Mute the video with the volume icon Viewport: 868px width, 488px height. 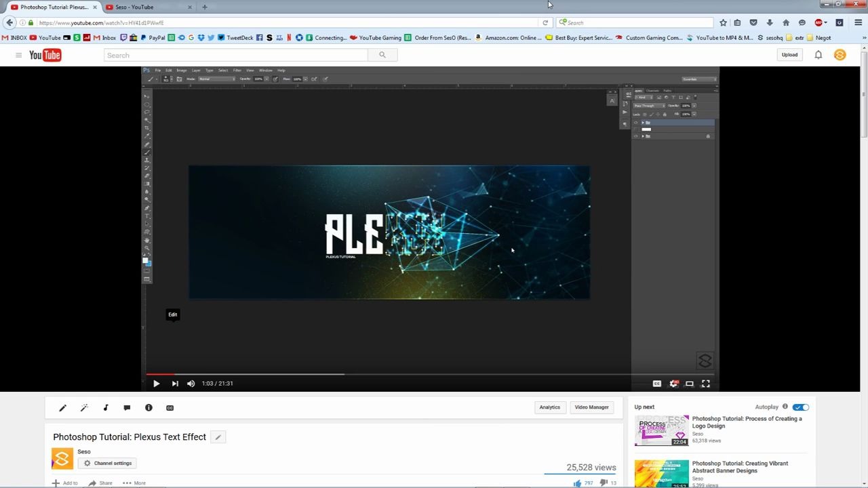pyautogui.click(x=191, y=384)
